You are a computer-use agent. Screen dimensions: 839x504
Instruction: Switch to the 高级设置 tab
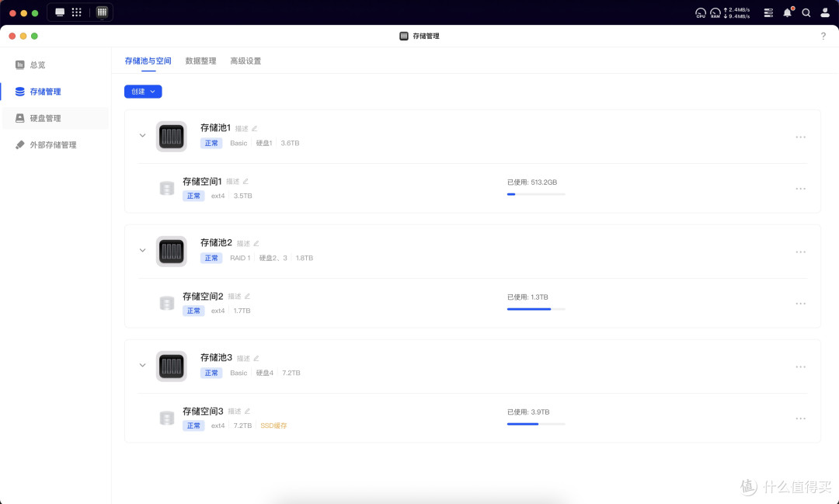pyautogui.click(x=245, y=61)
